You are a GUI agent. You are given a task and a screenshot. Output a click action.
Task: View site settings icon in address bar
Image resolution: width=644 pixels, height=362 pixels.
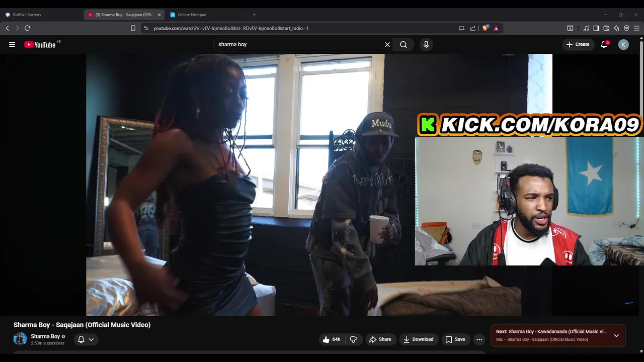point(146,28)
